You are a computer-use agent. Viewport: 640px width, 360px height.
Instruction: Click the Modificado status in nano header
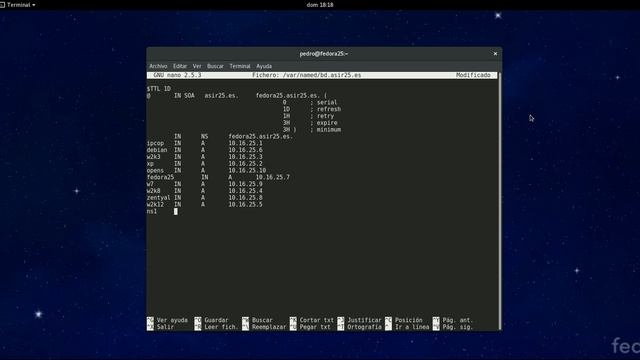point(473,75)
